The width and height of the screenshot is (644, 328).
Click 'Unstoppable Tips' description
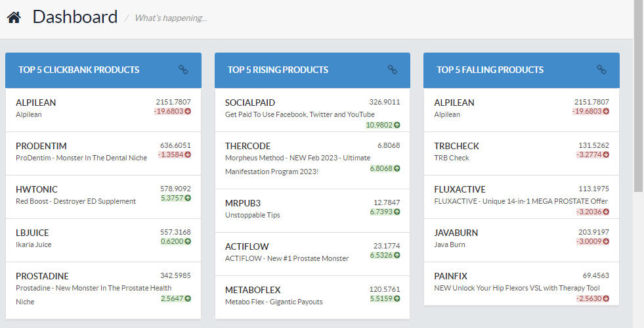tap(252, 215)
